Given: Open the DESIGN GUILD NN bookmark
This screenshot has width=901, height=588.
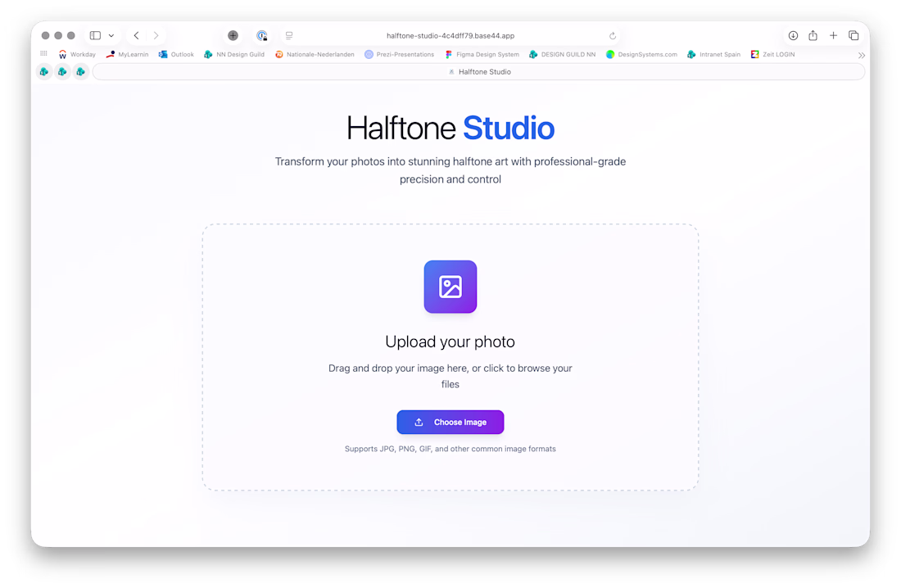Looking at the screenshot, I should click(562, 55).
